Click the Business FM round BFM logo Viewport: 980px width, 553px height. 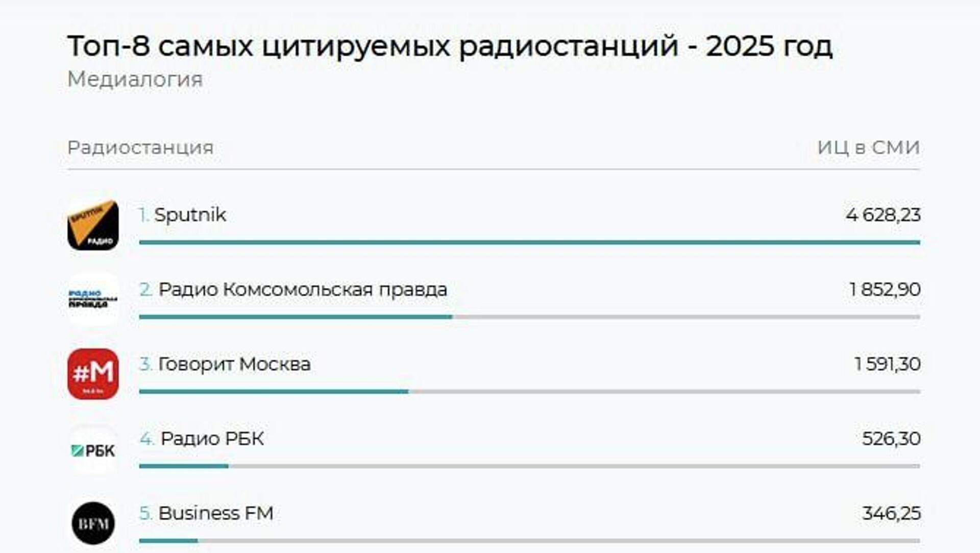[x=93, y=523]
